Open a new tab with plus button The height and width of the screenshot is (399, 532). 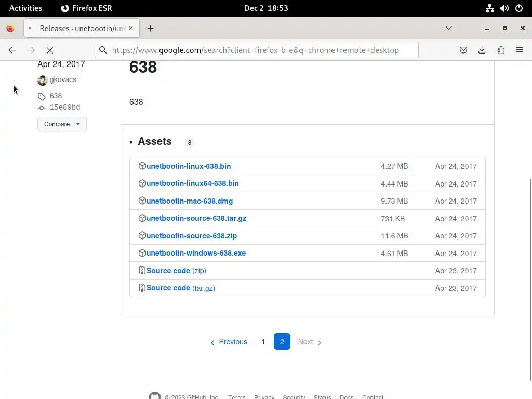point(150,29)
